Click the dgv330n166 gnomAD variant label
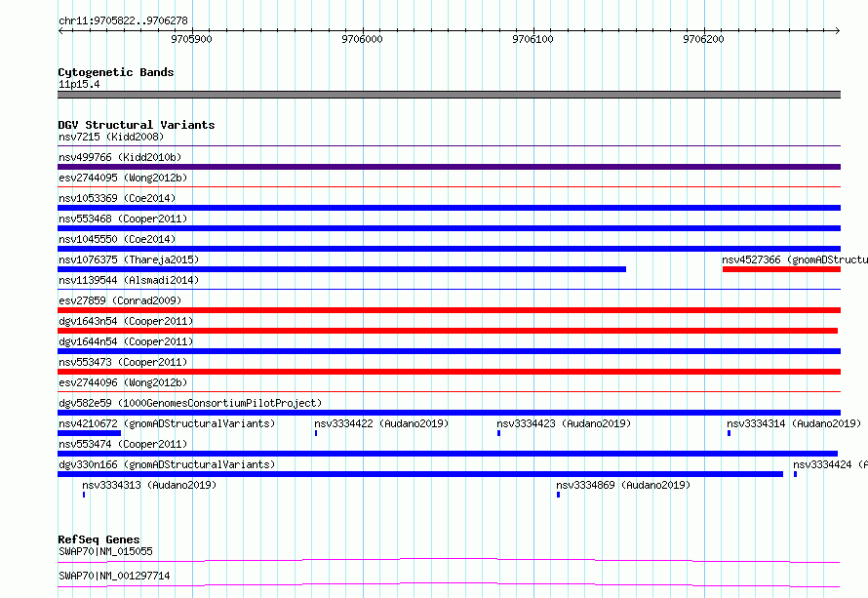The width and height of the screenshot is (868, 598). (167, 464)
